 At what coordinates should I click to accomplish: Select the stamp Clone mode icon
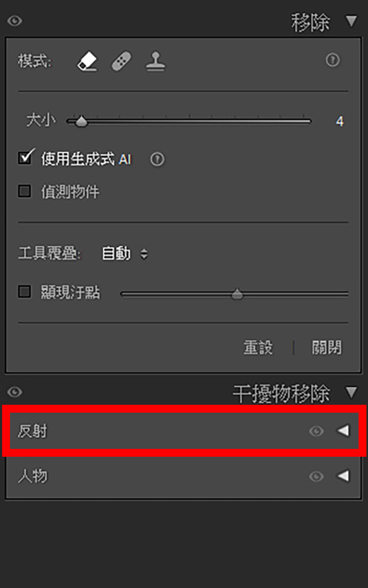point(156,61)
